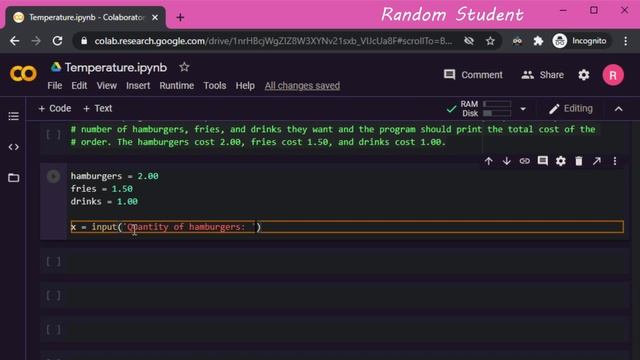Image resolution: width=640 pixels, height=360 pixels.
Task: Open the Runtime menu
Action: click(x=177, y=86)
